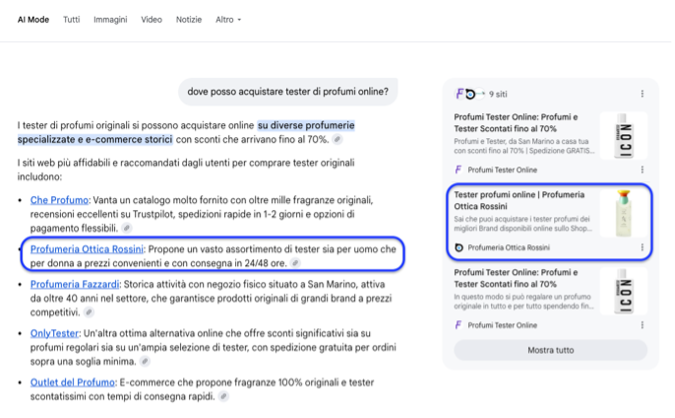The height and width of the screenshot is (418, 675).
Task: Open the Tutti results tab
Action: click(x=71, y=20)
